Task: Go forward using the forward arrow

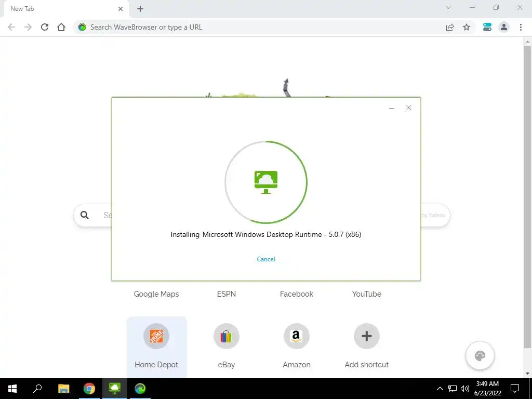Action: coord(28,27)
